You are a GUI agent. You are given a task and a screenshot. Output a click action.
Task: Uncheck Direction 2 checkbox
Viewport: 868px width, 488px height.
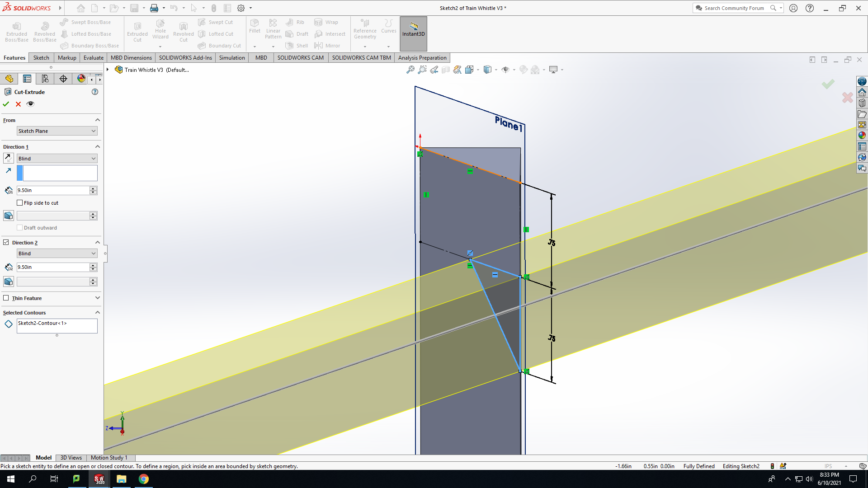coord(6,242)
